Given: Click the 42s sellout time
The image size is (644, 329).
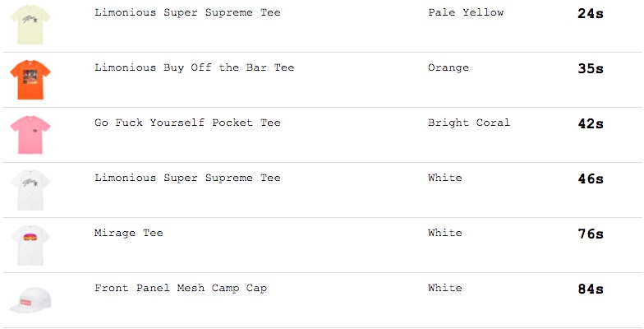Looking at the screenshot, I should click(x=591, y=123).
